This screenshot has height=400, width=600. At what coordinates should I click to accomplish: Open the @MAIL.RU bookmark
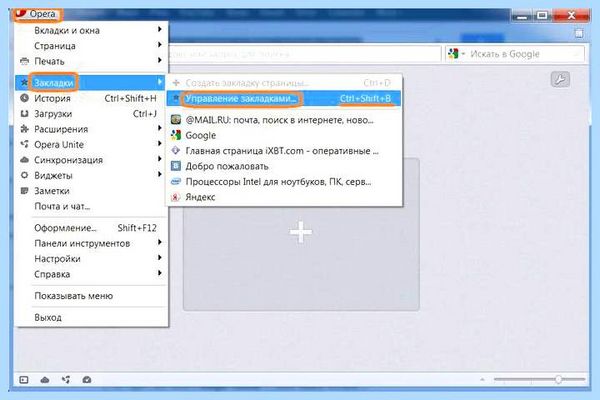pos(284,120)
